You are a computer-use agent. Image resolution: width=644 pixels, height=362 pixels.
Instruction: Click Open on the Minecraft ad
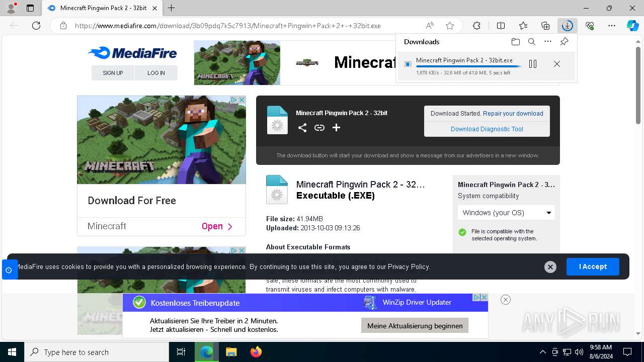tap(217, 226)
